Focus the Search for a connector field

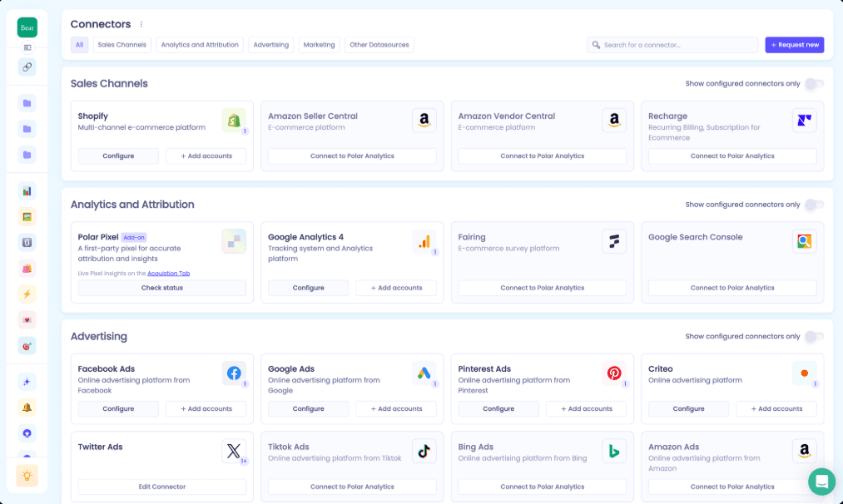(672, 45)
